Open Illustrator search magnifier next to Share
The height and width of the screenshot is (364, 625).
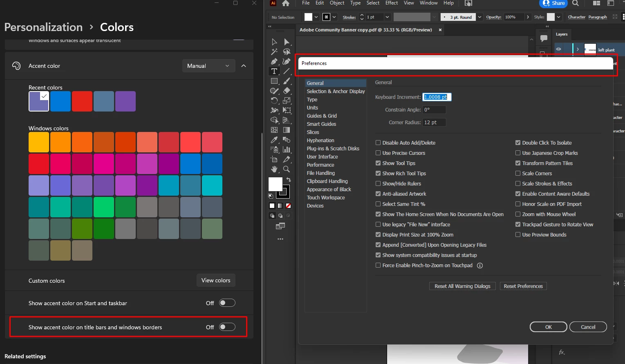point(576,3)
